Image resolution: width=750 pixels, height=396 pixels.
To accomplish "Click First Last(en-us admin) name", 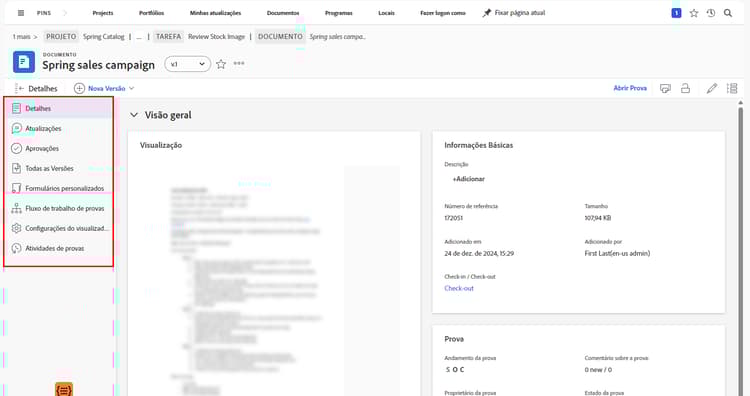I will [x=617, y=253].
